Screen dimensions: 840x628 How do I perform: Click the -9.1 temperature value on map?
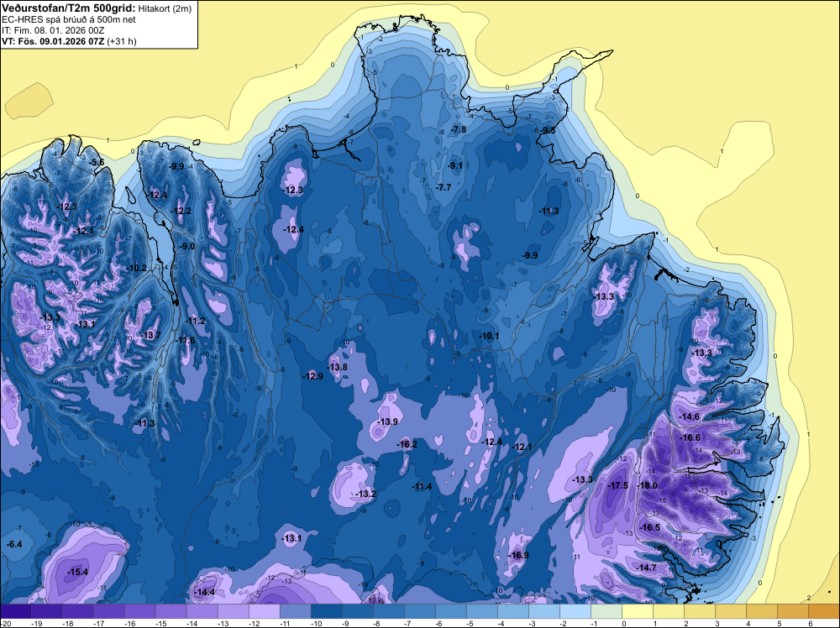455,166
